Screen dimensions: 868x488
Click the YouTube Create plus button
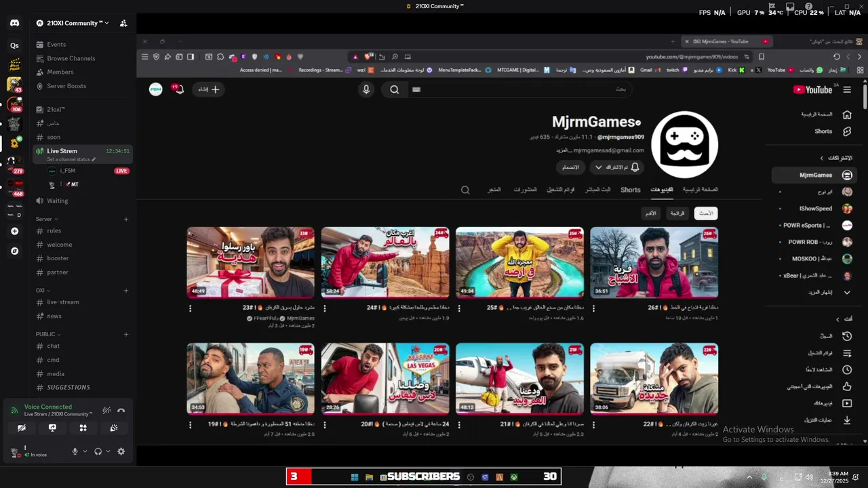click(209, 89)
